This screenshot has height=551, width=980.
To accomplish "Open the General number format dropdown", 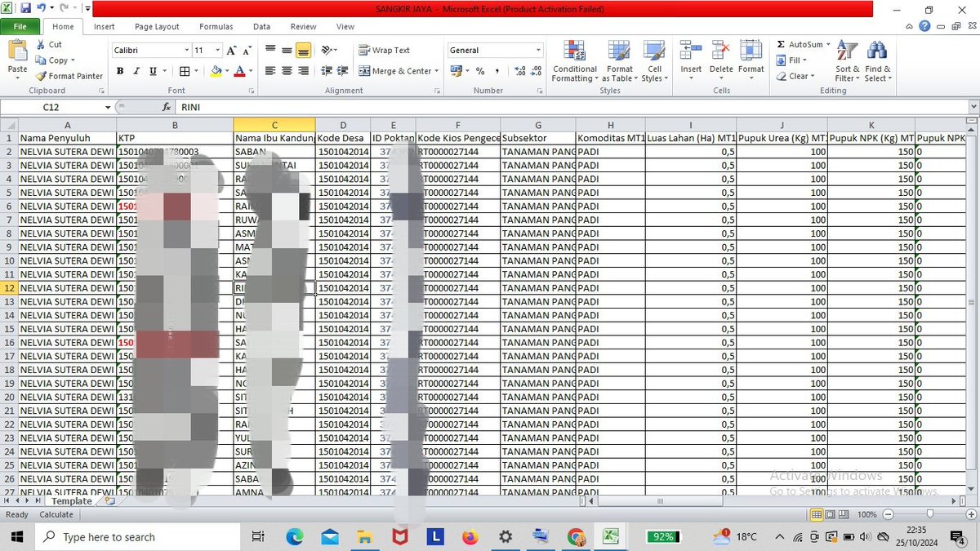I will (538, 50).
